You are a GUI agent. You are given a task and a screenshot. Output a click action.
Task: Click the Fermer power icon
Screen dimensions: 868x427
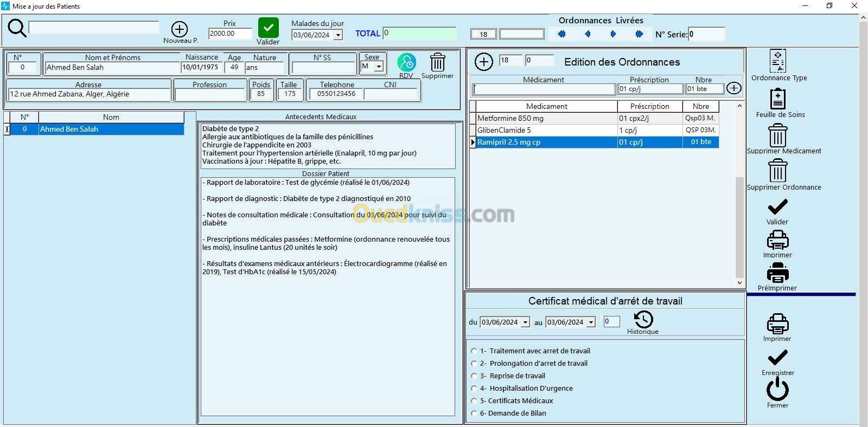click(777, 389)
